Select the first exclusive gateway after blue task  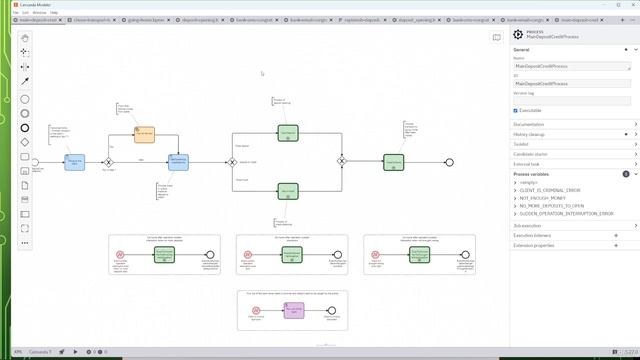click(x=108, y=162)
